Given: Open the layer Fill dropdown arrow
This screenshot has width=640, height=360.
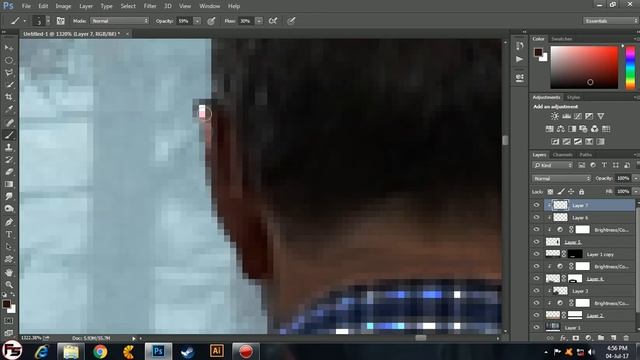Looking at the screenshot, I should [x=635, y=191].
